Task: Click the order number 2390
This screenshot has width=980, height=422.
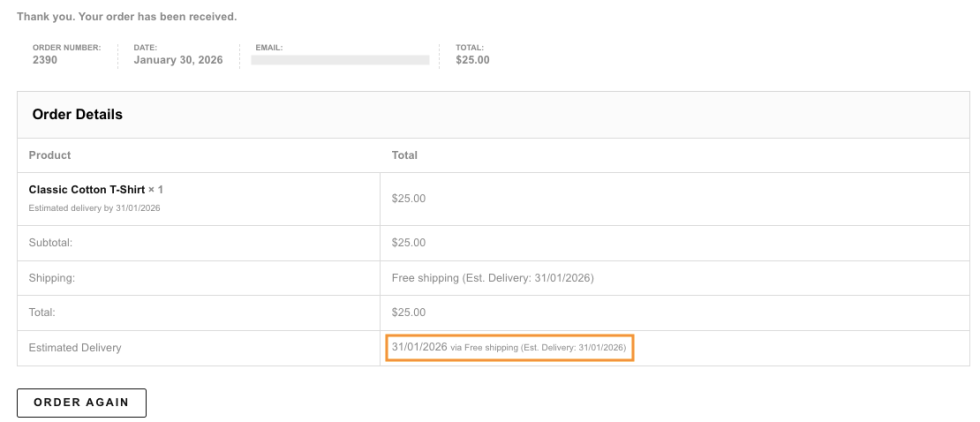Action: [46, 60]
